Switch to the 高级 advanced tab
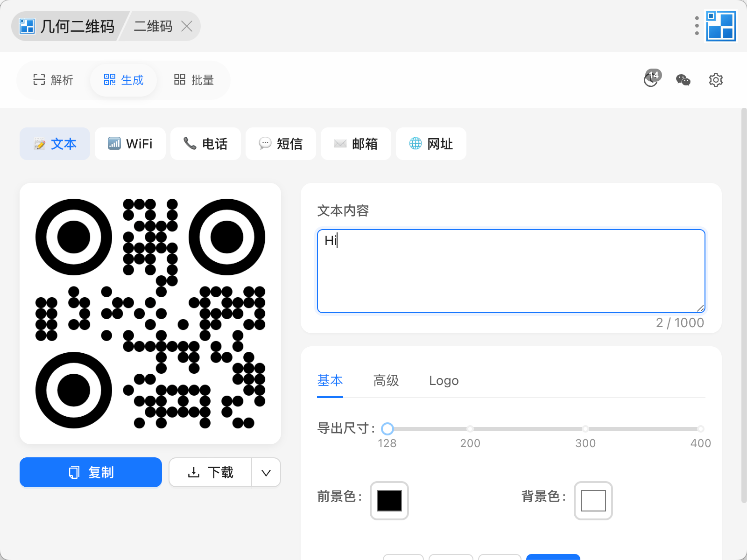The image size is (747, 560). [x=386, y=381]
